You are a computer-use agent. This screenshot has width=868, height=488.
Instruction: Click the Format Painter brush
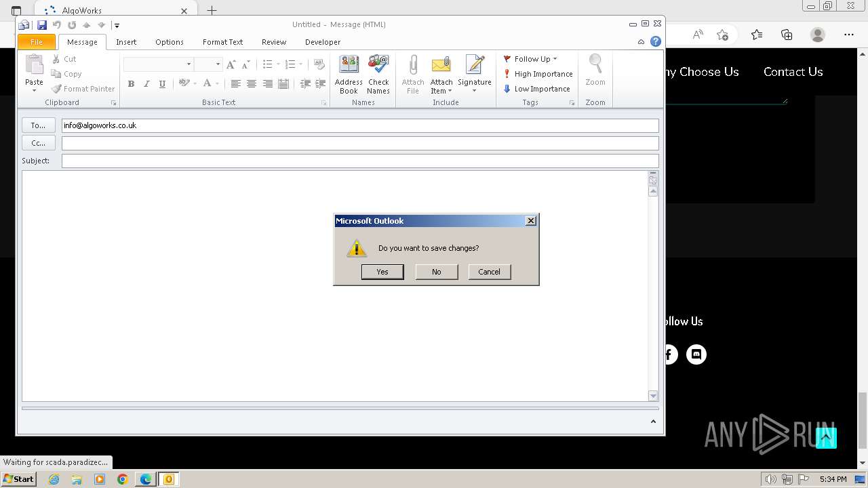pyautogui.click(x=56, y=89)
